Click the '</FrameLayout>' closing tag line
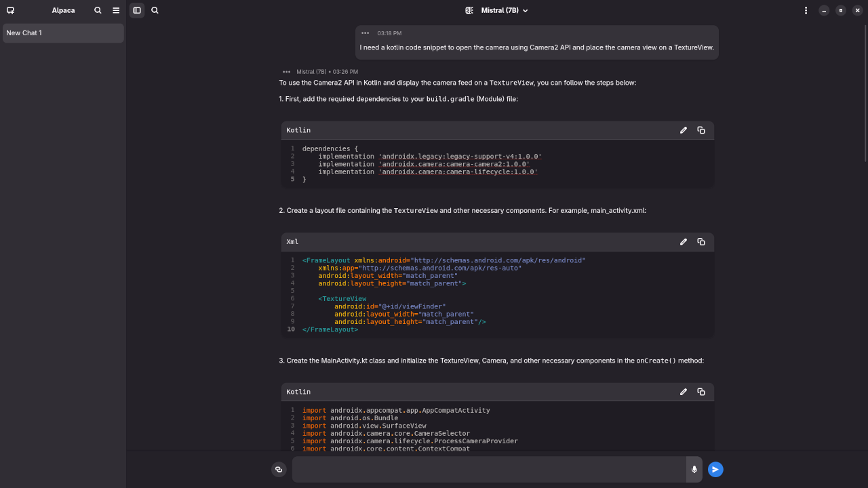This screenshot has width=868, height=488. (x=330, y=329)
